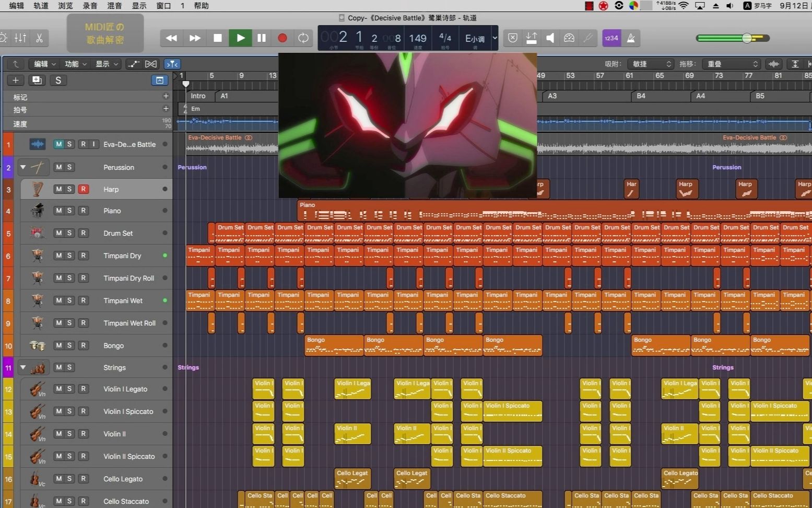Select the Harp instrument icon
812x508 pixels.
[x=37, y=189]
